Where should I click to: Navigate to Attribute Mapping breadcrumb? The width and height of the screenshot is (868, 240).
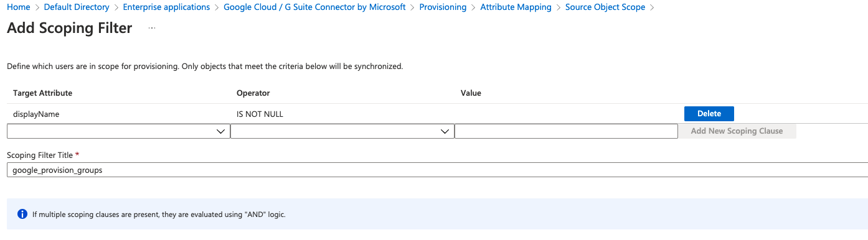pos(516,7)
